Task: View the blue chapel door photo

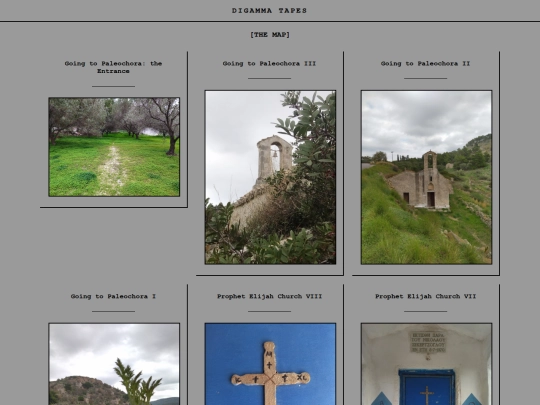Action: [426, 364]
